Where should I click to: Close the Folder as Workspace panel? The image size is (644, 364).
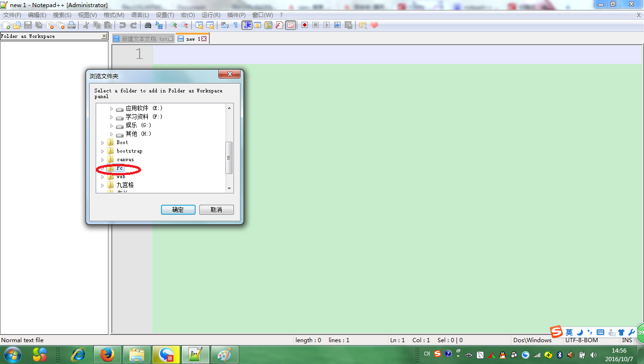(104, 36)
